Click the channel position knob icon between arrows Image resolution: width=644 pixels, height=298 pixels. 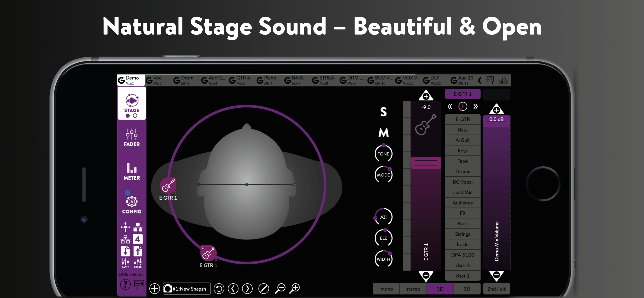coord(462,107)
